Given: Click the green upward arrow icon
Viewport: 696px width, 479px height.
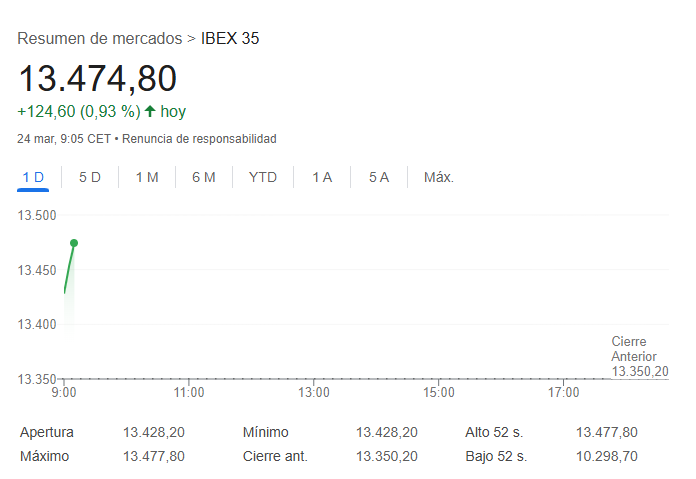Looking at the screenshot, I should 150,112.
